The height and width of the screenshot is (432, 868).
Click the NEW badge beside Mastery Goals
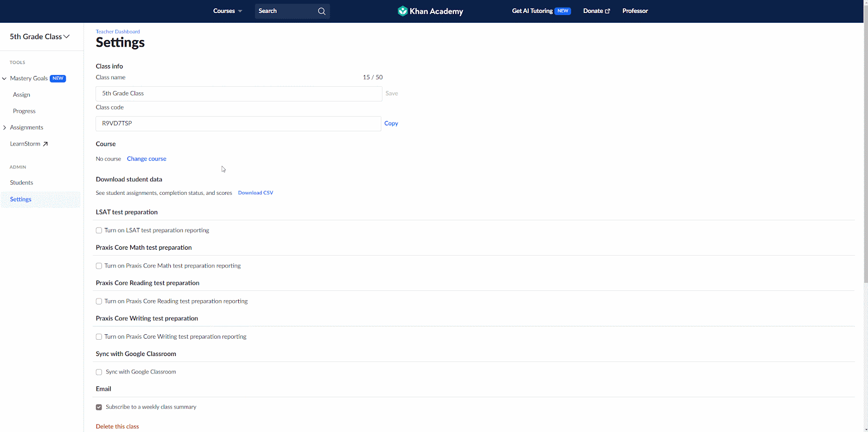58,79
